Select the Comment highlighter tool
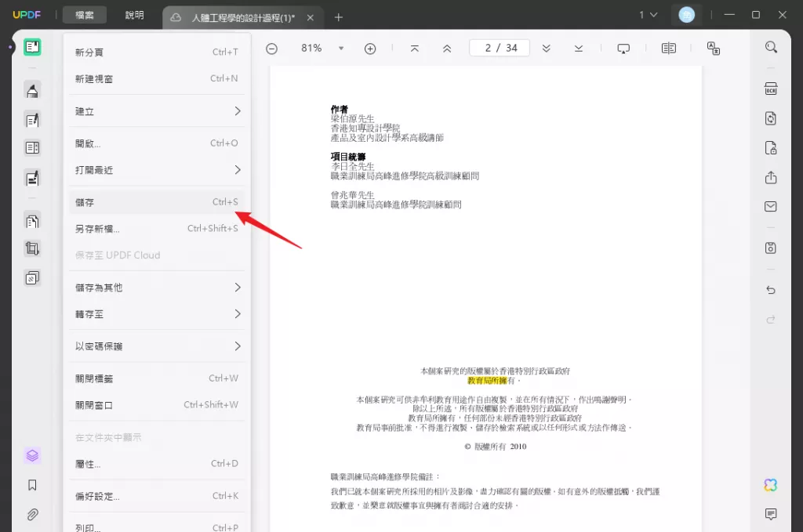 tap(32, 91)
